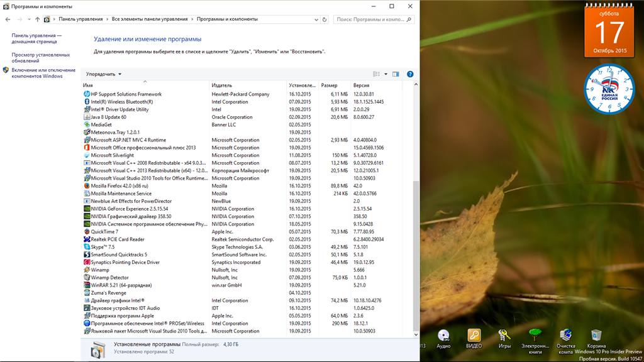Open Просмотр установленных обновлений link

(41, 58)
